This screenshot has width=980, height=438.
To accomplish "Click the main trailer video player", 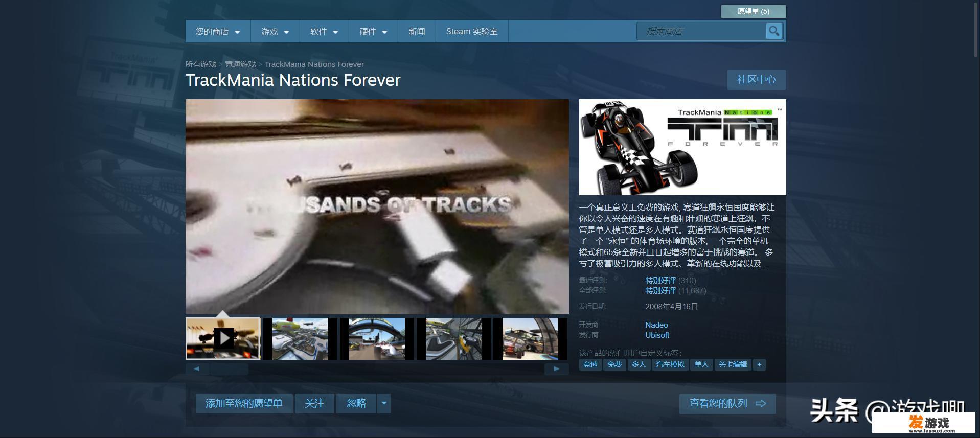I will [377, 206].
